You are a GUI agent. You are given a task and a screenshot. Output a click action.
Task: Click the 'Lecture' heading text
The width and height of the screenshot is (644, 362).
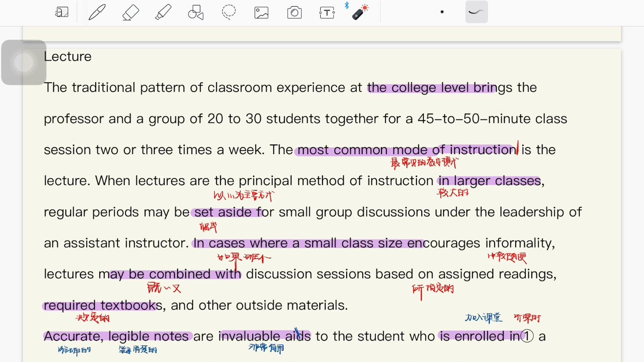[x=68, y=56]
